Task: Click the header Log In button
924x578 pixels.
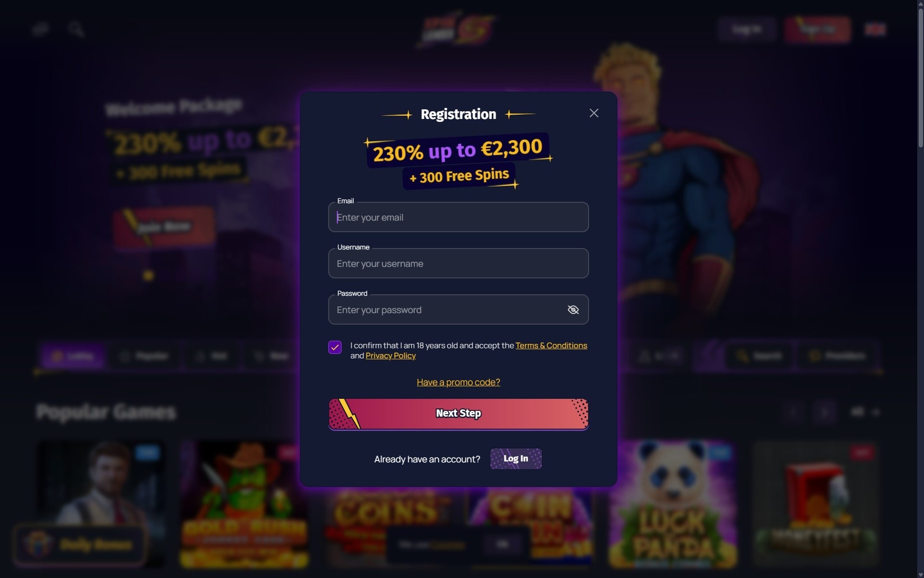Action: 746,29
